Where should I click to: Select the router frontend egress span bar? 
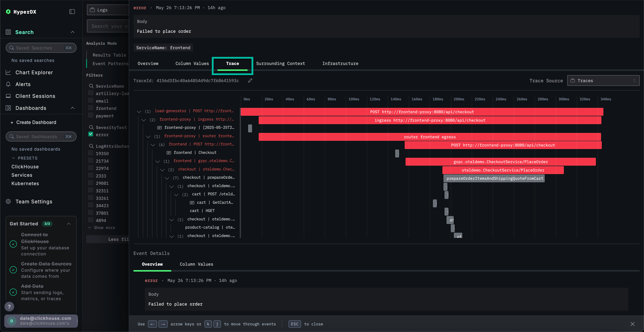click(430, 137)
